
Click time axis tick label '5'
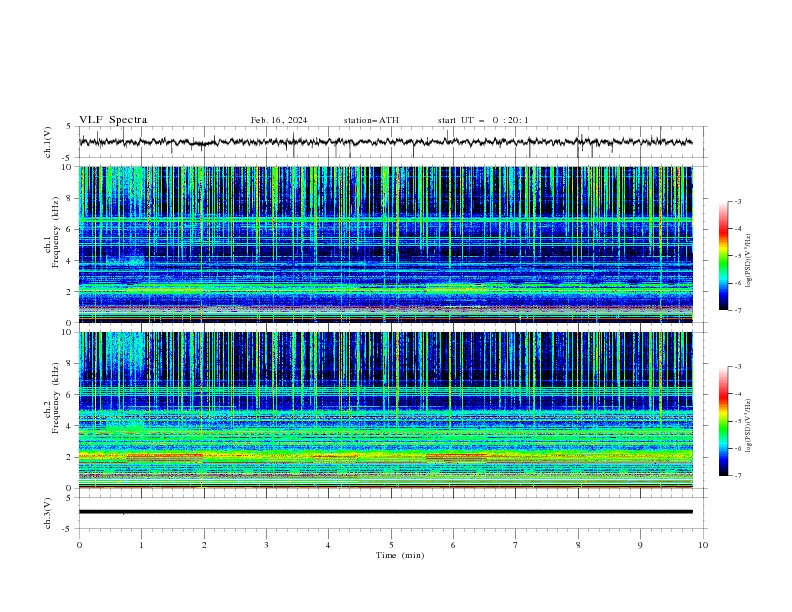391,545
